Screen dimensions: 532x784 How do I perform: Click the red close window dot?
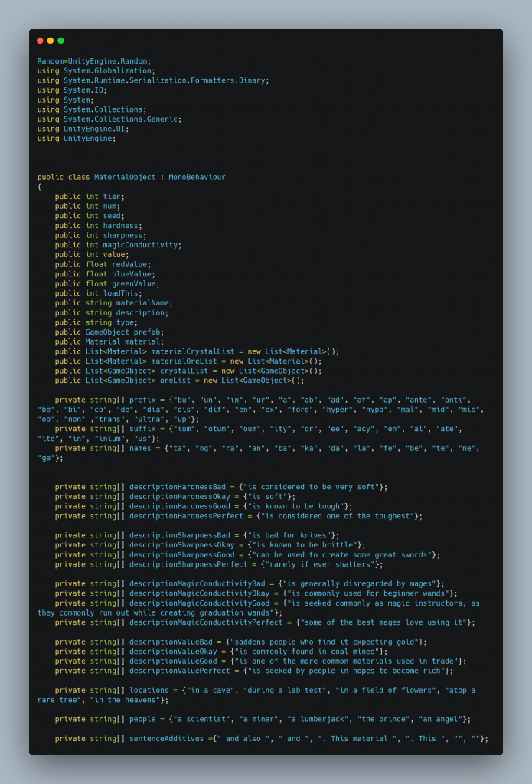[40, 41]
